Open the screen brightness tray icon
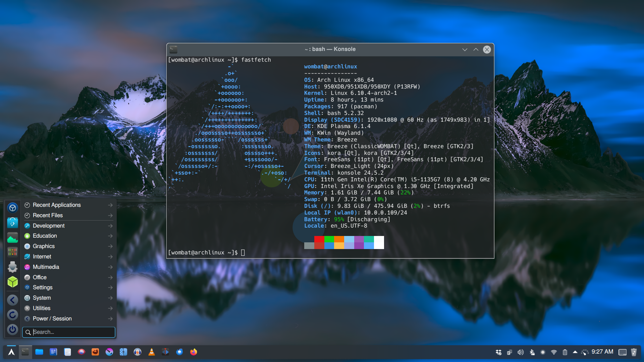Viewport: 644px width, 362px height. click(x=543, y=352)
